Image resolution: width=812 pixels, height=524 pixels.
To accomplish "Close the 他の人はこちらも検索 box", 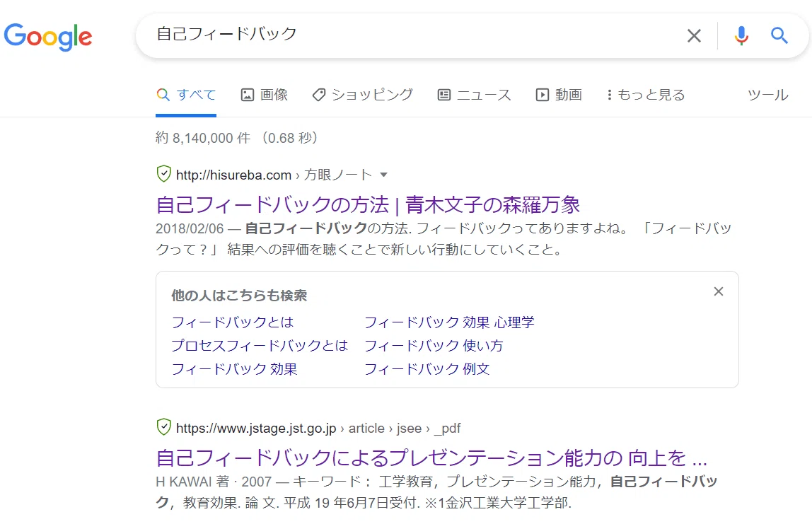I will click(x=718, y=291).
